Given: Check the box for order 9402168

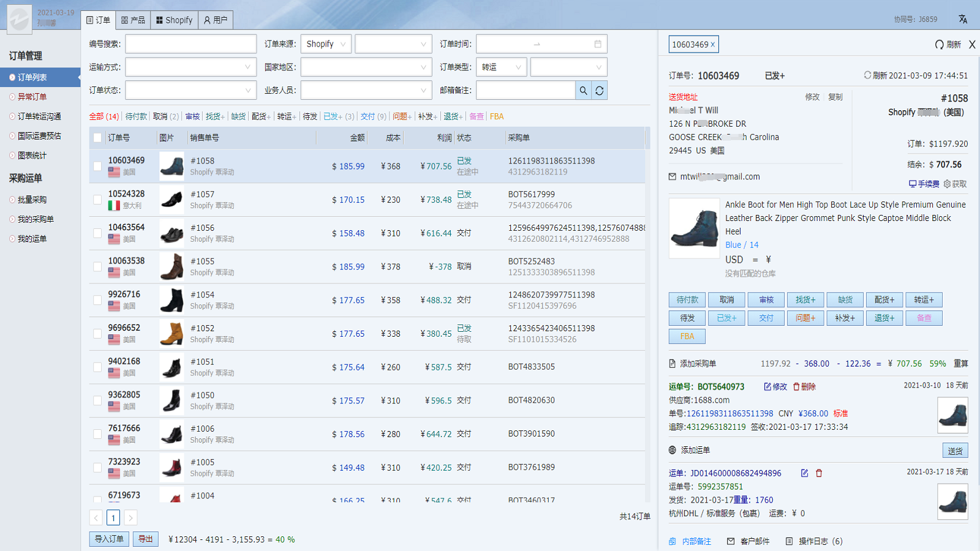Looking at the screenshot, I should click(x=97, y=367).
